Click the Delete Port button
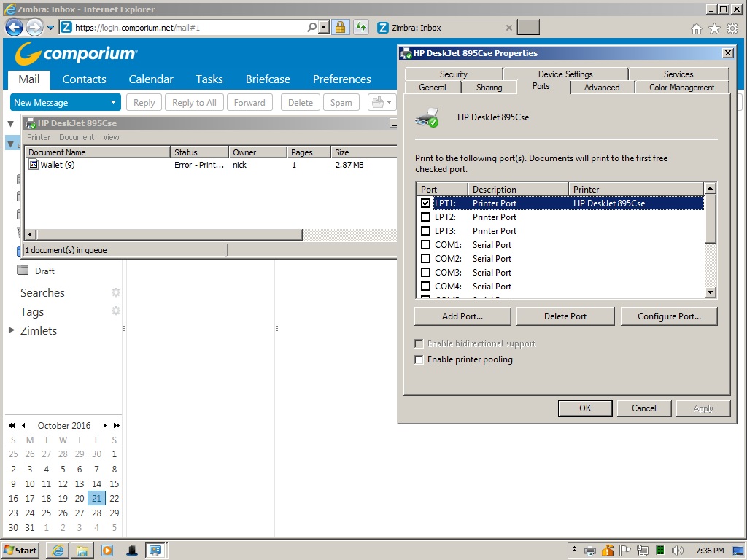 pos(565,316)
